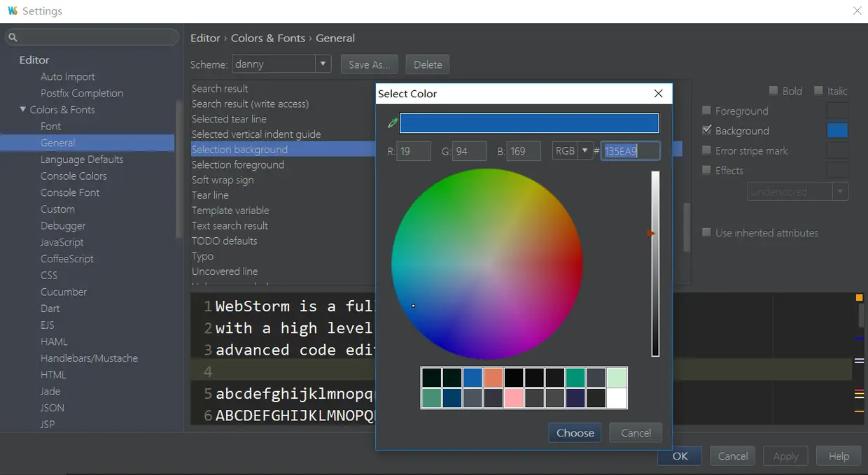Open Language Defaults settings
The image size is (868, 475).
point(82,159)
